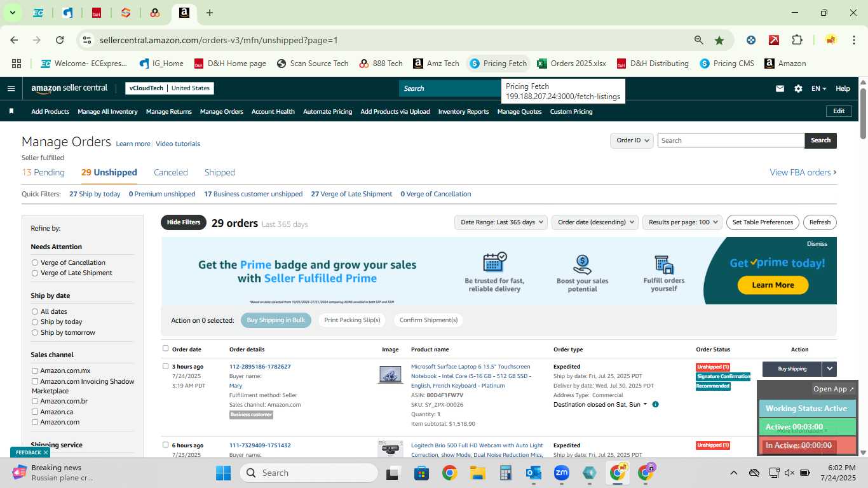The image size is (868, 488).
Task: Open the bookmarks apps grid icon
Action: tap(17, 64)
